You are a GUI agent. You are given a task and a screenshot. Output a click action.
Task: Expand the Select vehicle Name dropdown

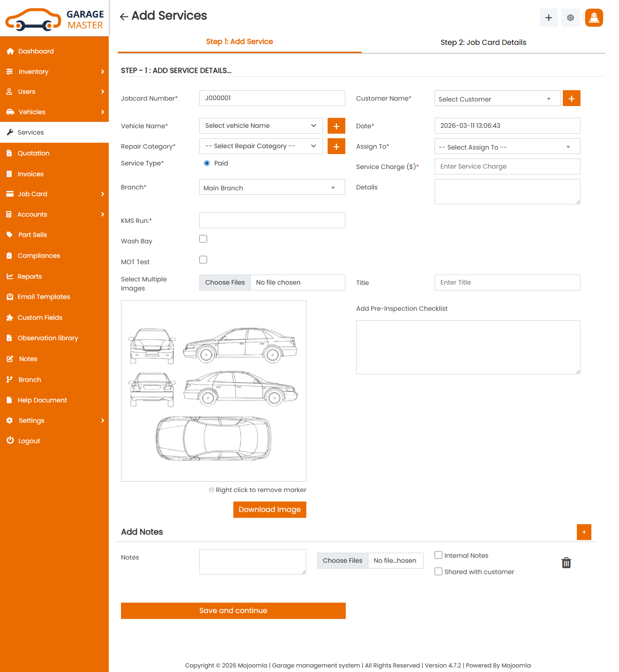click(261, 126)
